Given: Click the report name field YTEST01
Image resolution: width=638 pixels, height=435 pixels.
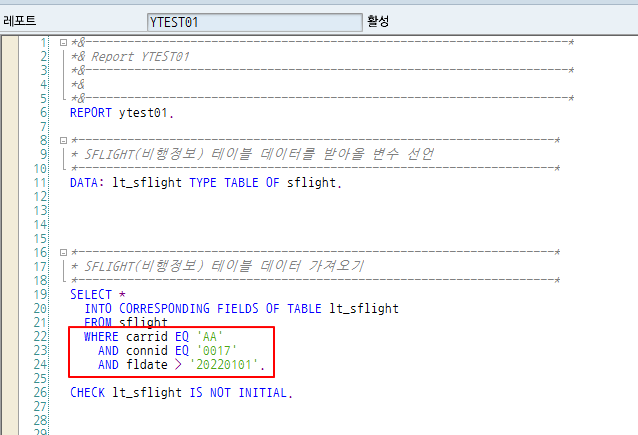Looking at the screenshot, I should pos(255,22).
